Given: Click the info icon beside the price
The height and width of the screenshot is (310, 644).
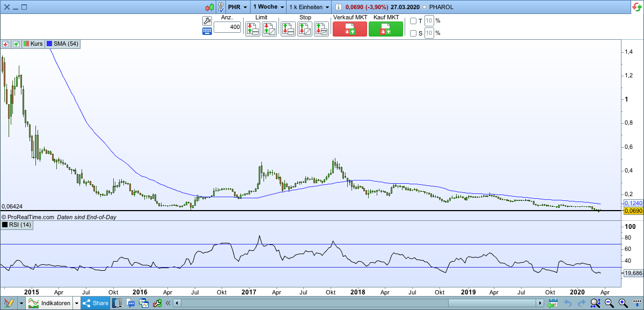Looking at the screenshot, I should (338, 7).
